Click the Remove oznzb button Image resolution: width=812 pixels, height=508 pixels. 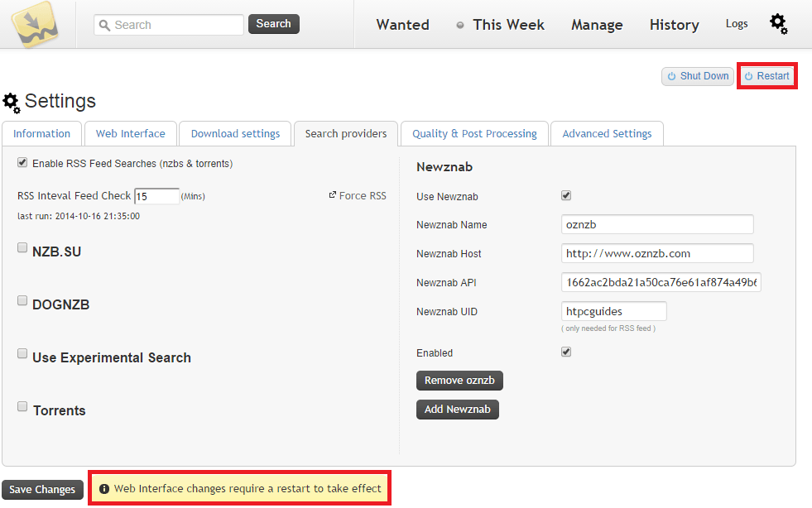(459, 381)
